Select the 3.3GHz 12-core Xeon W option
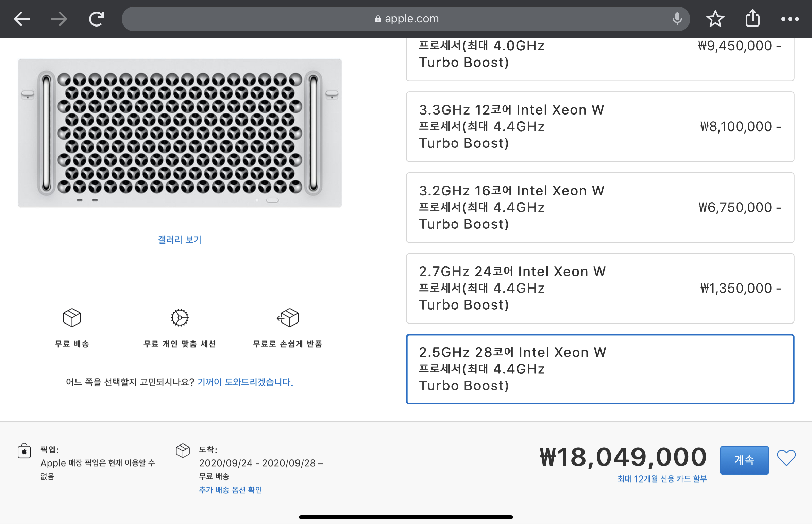The width and height of the screenshot is (812, 524). [x=599, y=126]
